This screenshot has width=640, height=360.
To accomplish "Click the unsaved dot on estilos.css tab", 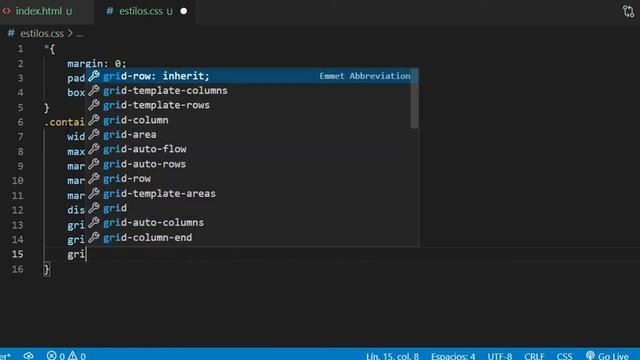I will point(184,11).
